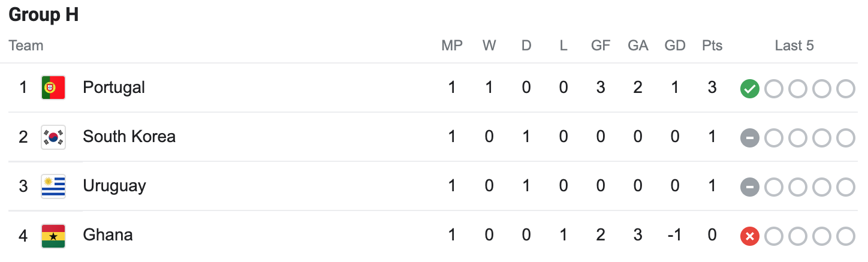This screenshot has width=868, height=262.
Task: Click the MP column header
Action: (x=452, y=46)
